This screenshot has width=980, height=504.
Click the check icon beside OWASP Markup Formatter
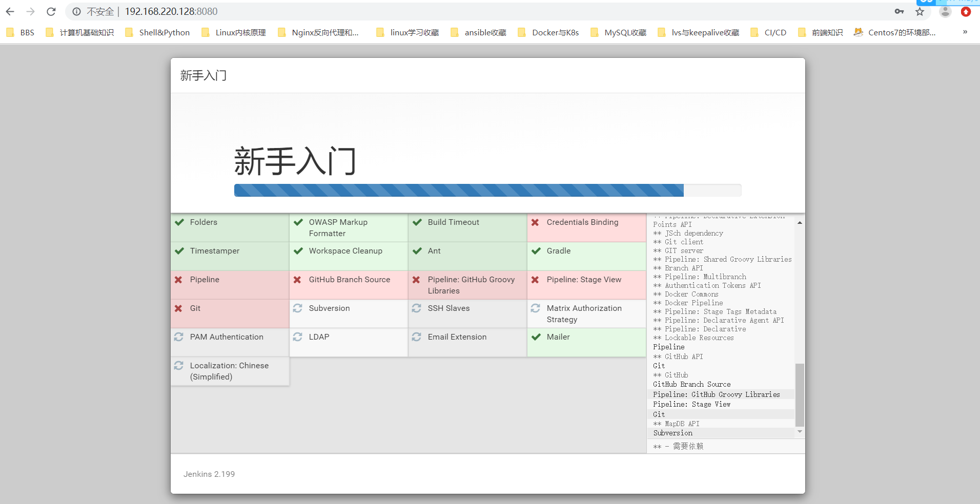click(x=298, y=222)
